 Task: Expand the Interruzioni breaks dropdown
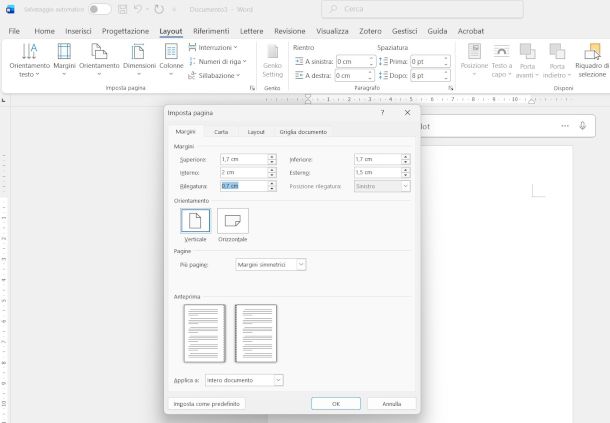tap(213, 47)
